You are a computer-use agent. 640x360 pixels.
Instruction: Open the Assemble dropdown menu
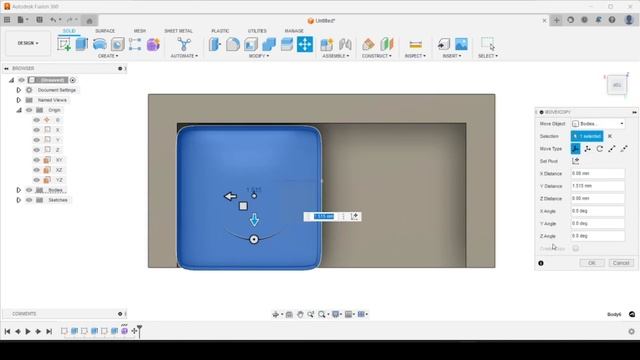[x=336, y=56]
